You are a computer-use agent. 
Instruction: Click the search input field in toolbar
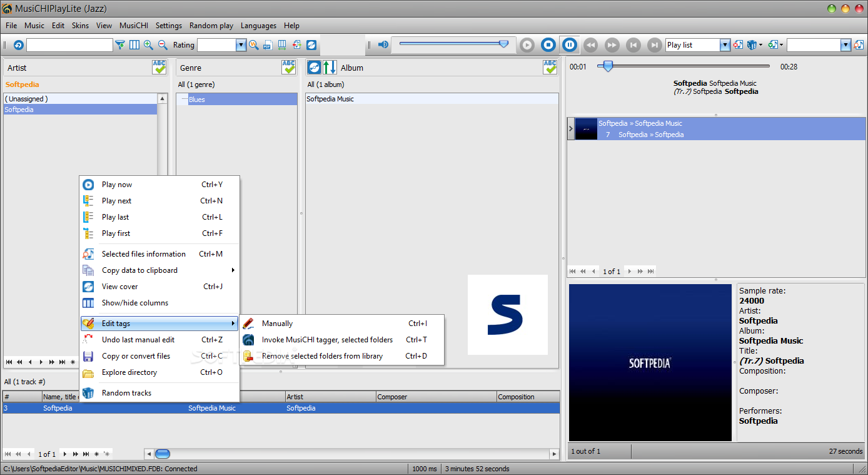click(69, 45)
